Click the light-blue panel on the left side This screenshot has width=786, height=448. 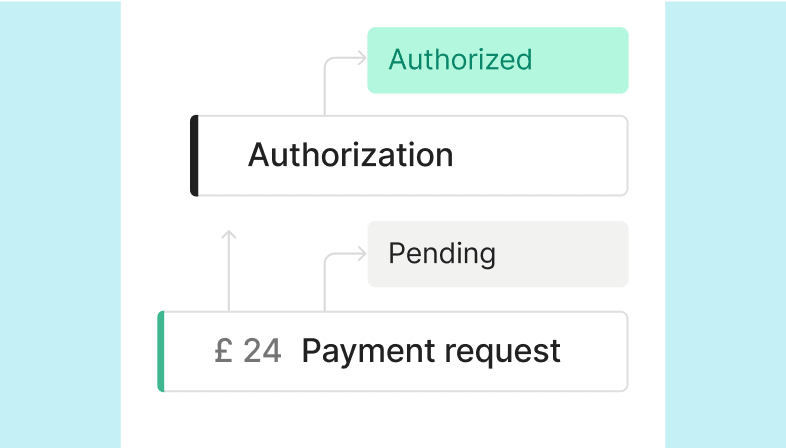point(60,224)
